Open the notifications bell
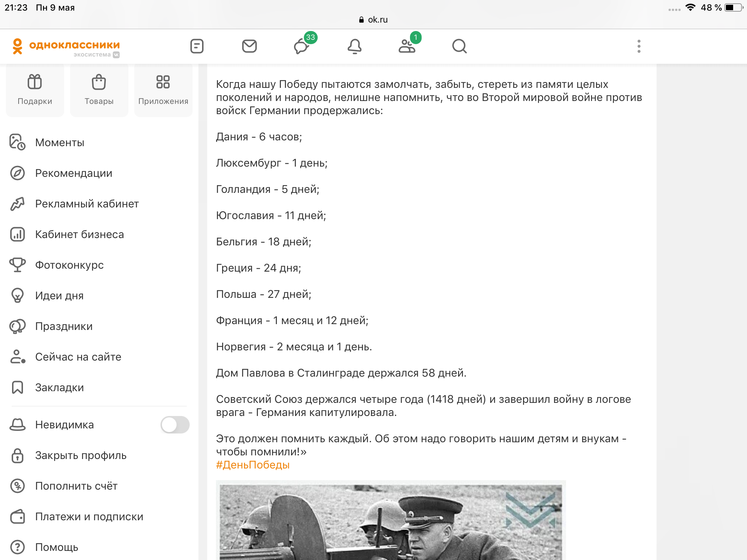Viewport: 747px width, 560px height. [355, 46]
